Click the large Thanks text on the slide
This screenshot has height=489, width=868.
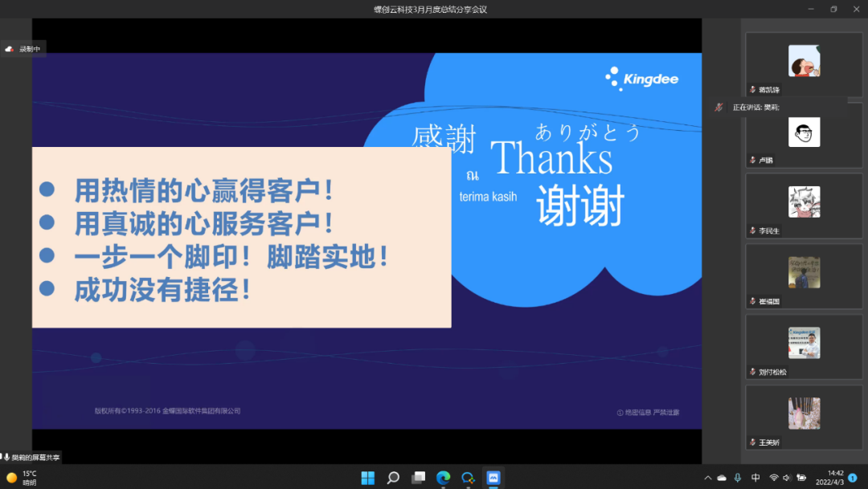coord(551,158)
